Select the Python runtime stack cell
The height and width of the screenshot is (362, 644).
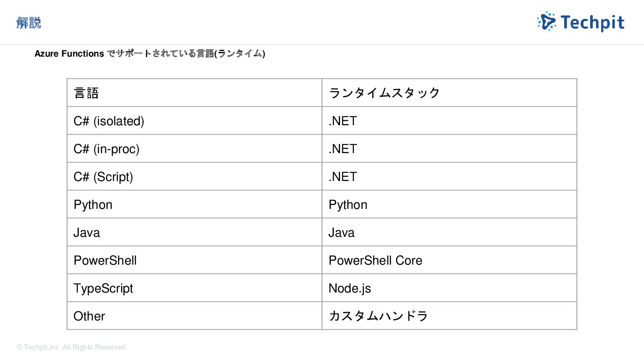click(x=449, y=204)
